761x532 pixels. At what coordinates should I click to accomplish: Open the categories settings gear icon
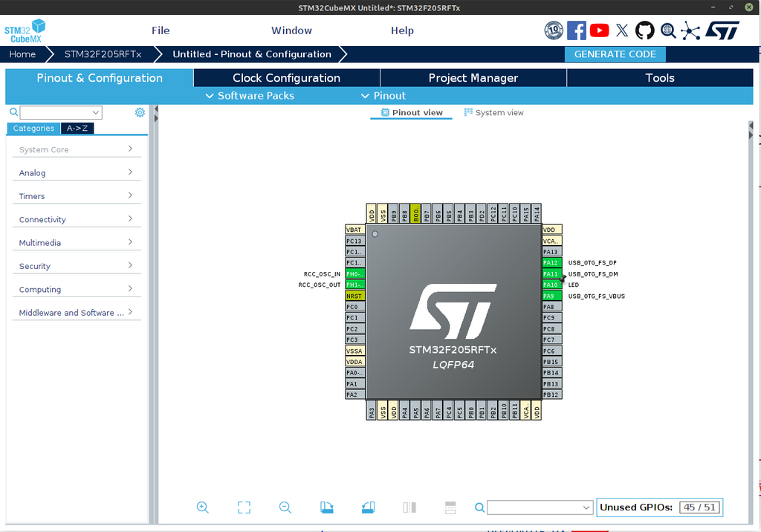point(140,113)
